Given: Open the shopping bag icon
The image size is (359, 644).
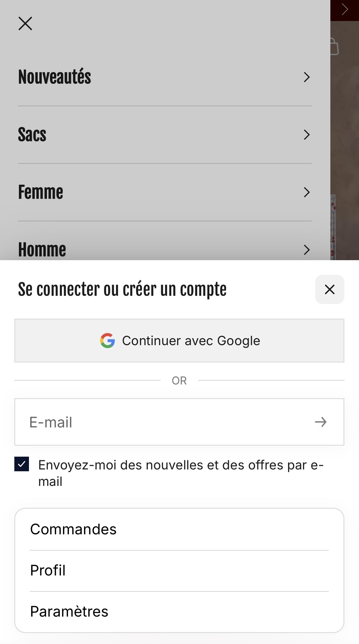Looking at the screenshot, I should pos(334,47).
